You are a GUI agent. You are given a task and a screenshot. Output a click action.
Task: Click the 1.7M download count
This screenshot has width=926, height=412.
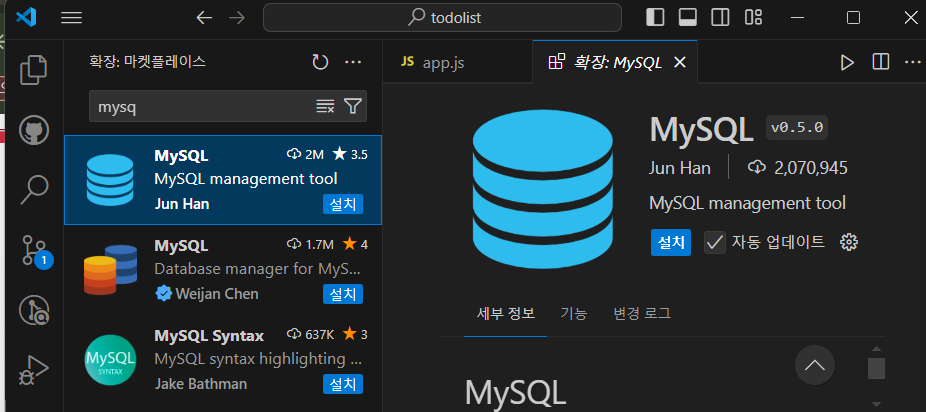click(310, 244)
